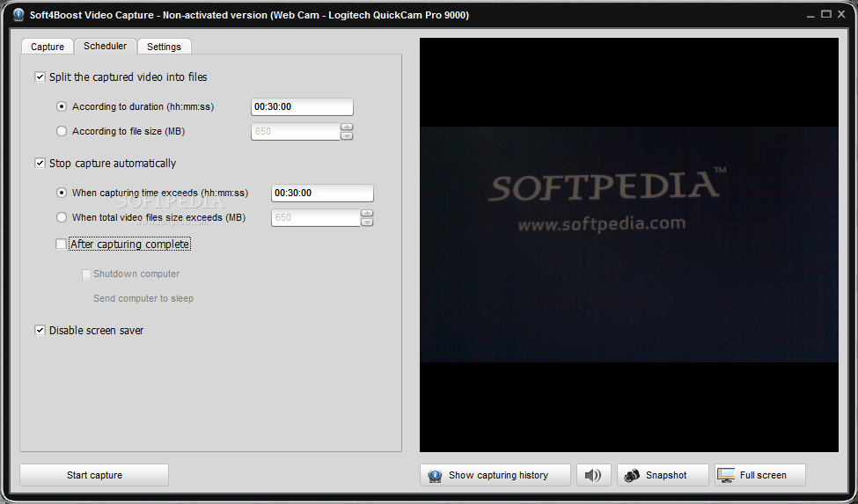
Task: Click the capturing time exceeds field
Action: (x=322, y=193)
